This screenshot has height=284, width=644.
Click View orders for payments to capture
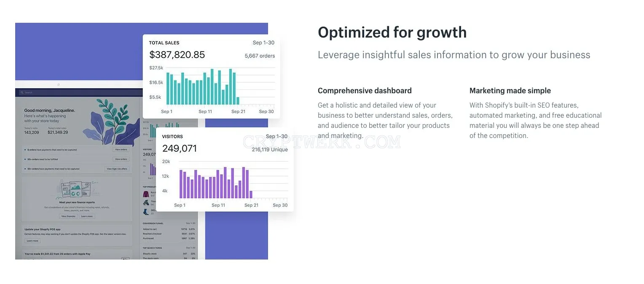click(x=121, y=149)
